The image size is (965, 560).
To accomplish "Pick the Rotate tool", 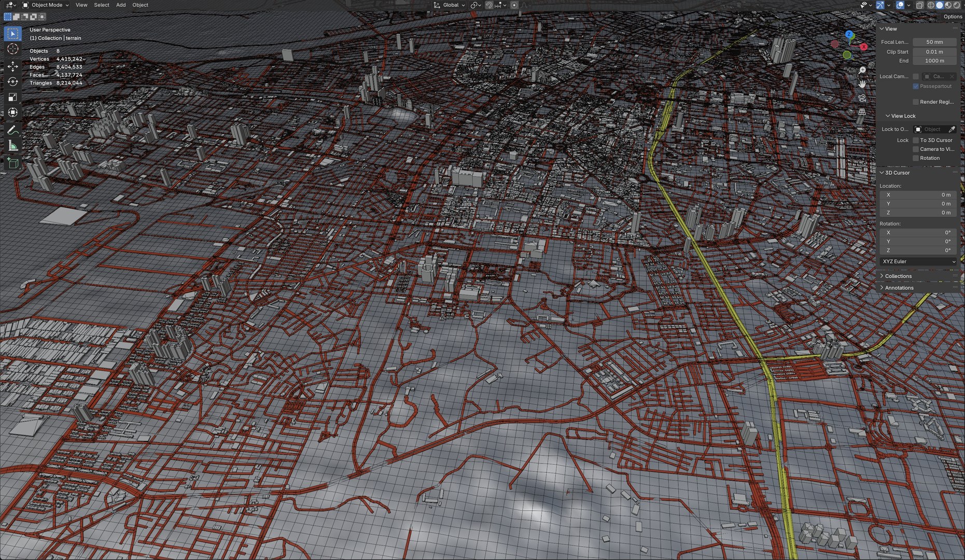I will [x=13, y=81].
